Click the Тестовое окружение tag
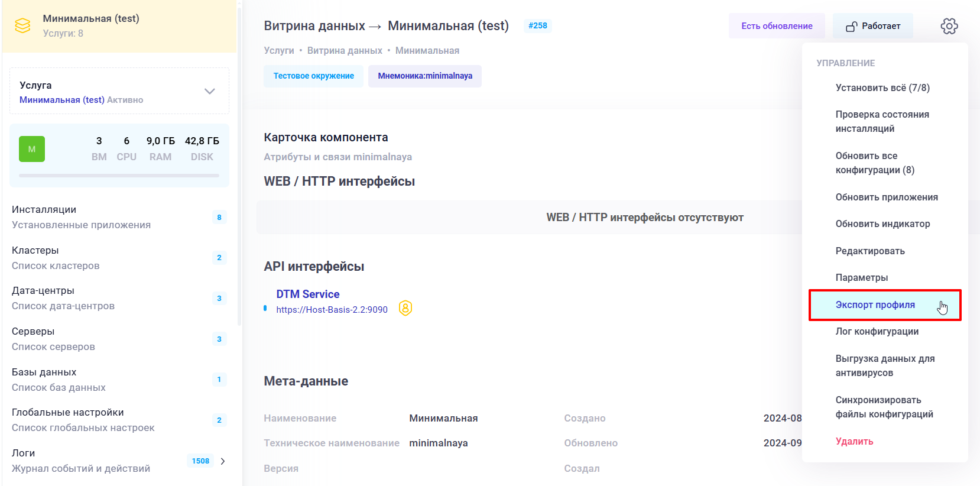Image resolution: width=980 pixels, height=486 pixels. 313,76
